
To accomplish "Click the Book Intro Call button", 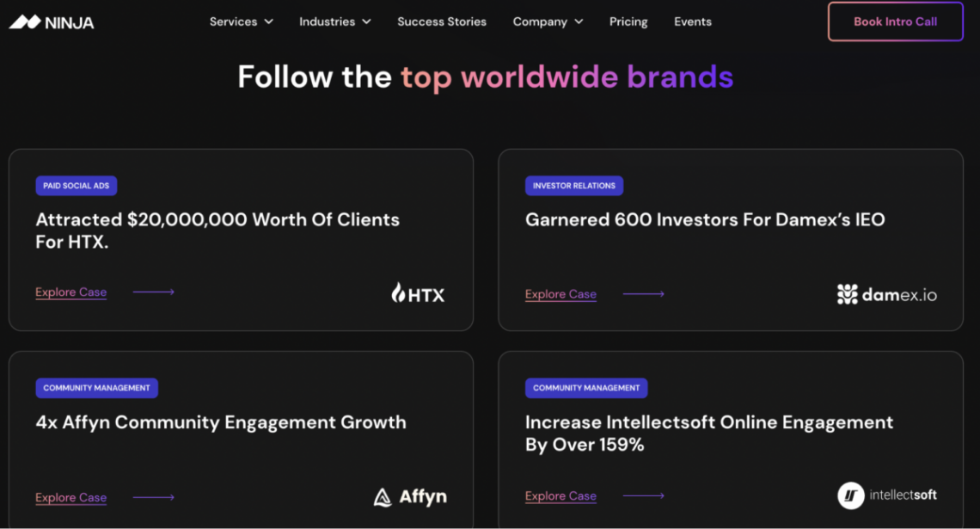I will [895, 22].
